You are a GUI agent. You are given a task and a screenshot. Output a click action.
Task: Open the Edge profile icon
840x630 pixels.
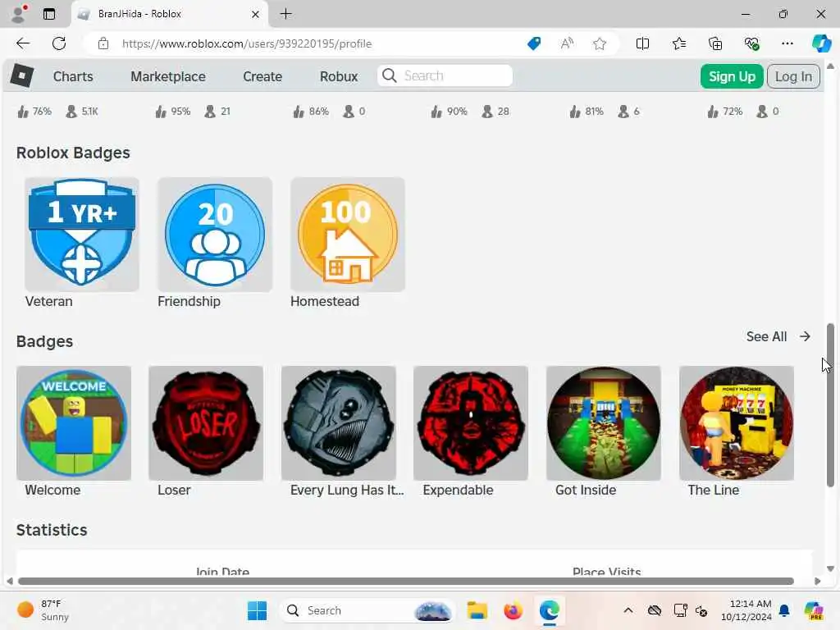pyautogui.click(x=19, y=14)
